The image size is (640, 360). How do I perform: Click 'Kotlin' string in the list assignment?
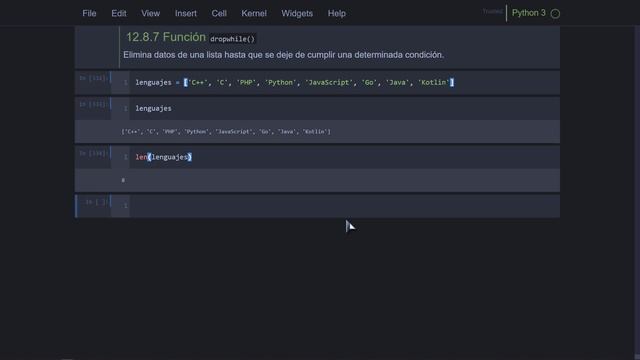[x=434, y=82]
